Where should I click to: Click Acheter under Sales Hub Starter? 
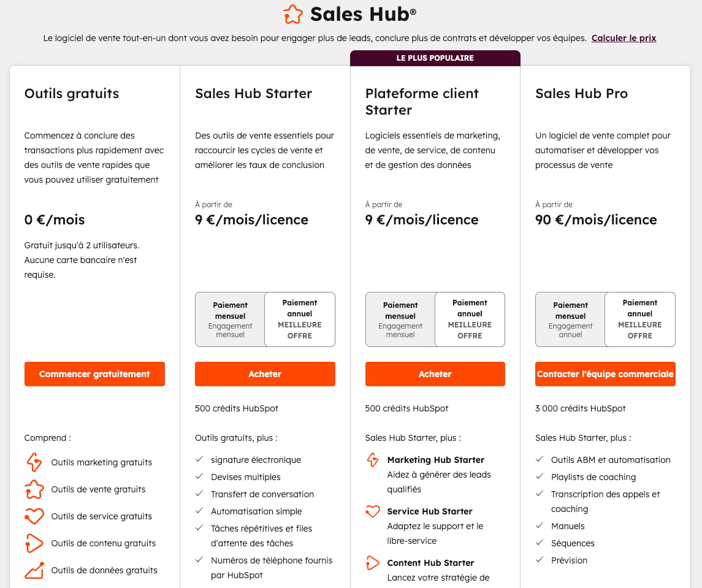pyautogui.click(x=265, y=374)
